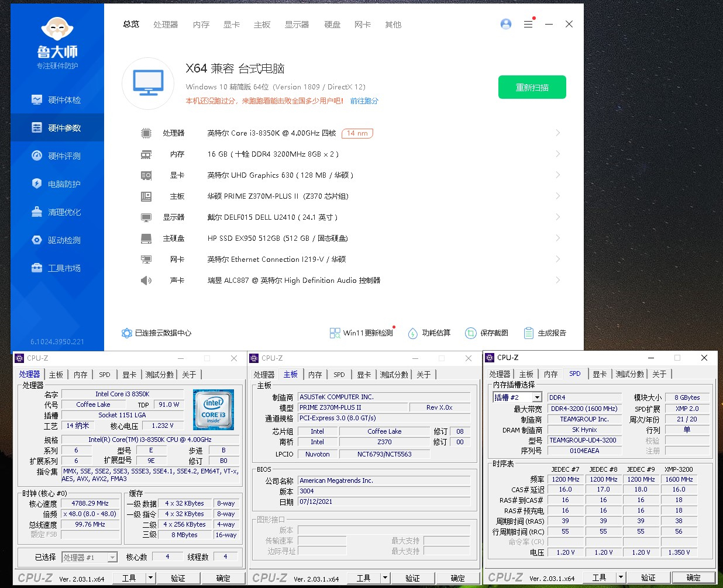Open the 清理优化 sidebar section

[57, 212]
